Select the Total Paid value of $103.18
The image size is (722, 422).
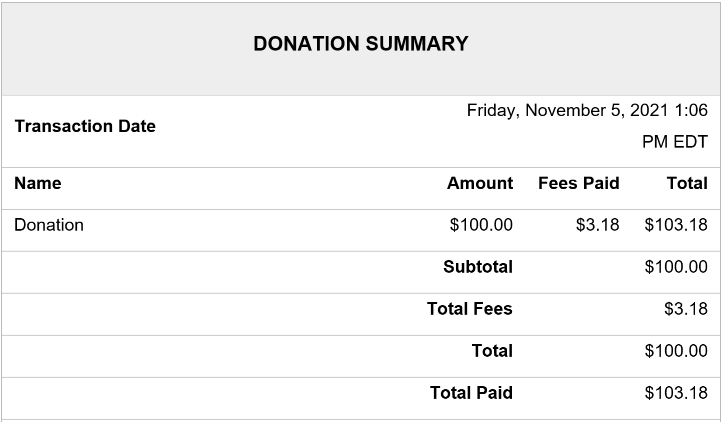(676, 393)
